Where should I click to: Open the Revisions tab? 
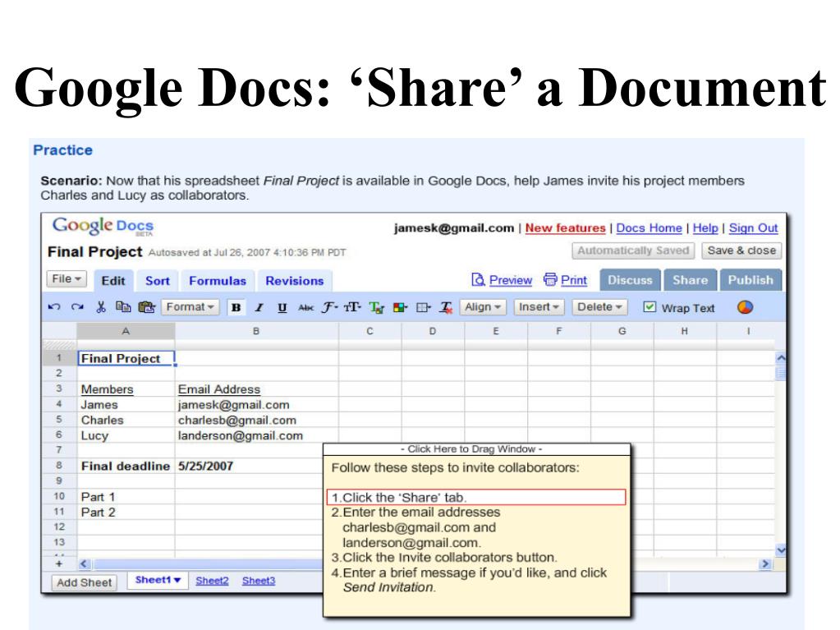pyautogui.click(x=295, y=281)
